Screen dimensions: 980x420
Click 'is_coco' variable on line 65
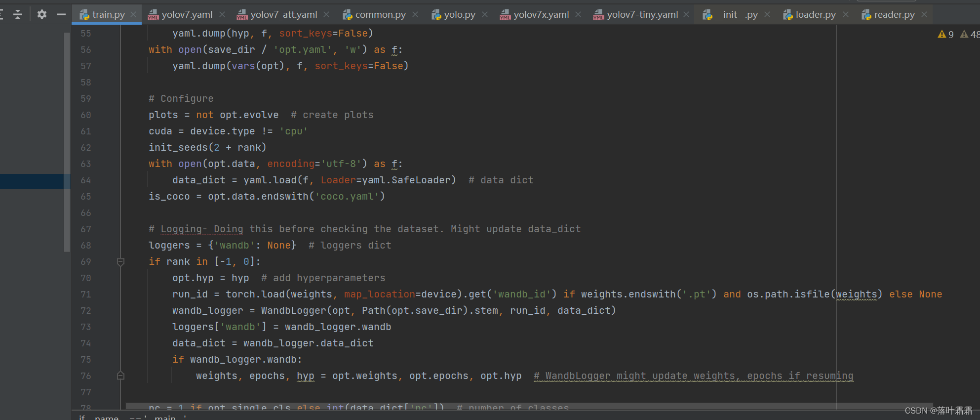(169, 197)
